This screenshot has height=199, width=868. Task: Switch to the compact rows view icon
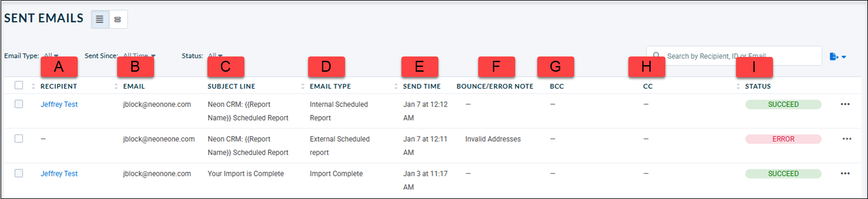tap(118, 20)
